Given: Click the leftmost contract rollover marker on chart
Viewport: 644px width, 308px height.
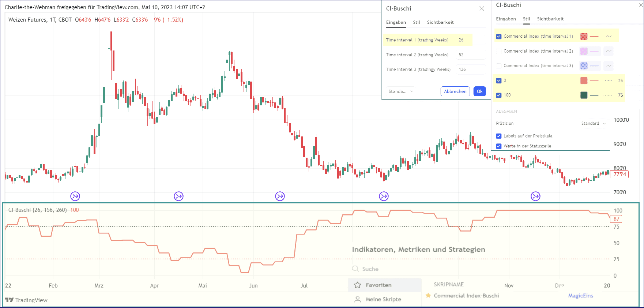Looking at the screenshot, I should click(x=75, y=196).
